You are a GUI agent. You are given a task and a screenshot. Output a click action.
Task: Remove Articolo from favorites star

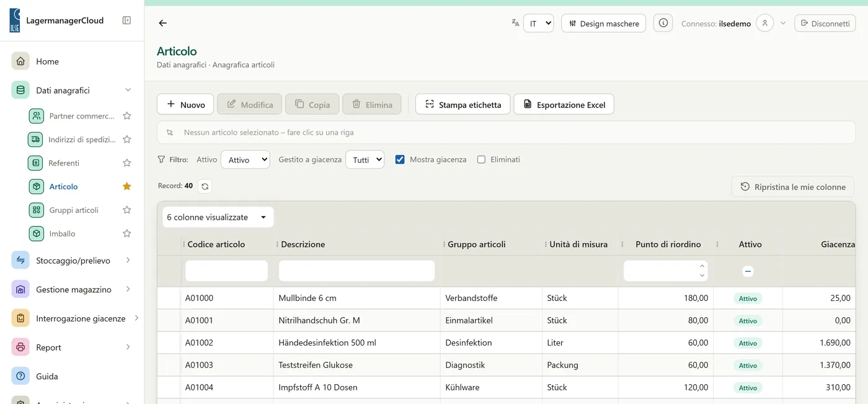coord(127,186)
